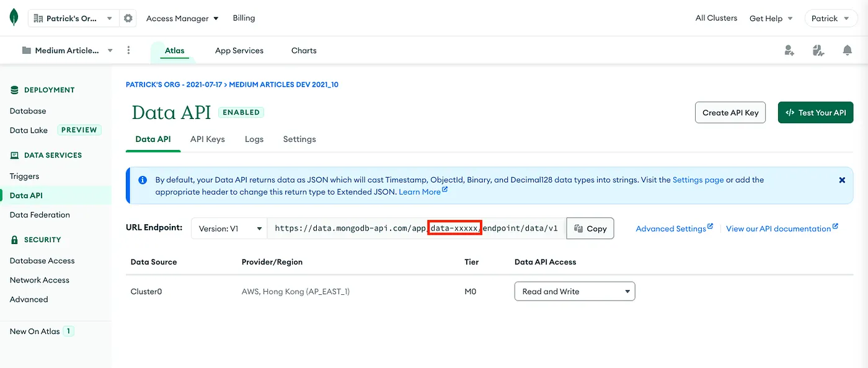Open Network Access in sidebar
868x368 pixels.
point(40,280)
